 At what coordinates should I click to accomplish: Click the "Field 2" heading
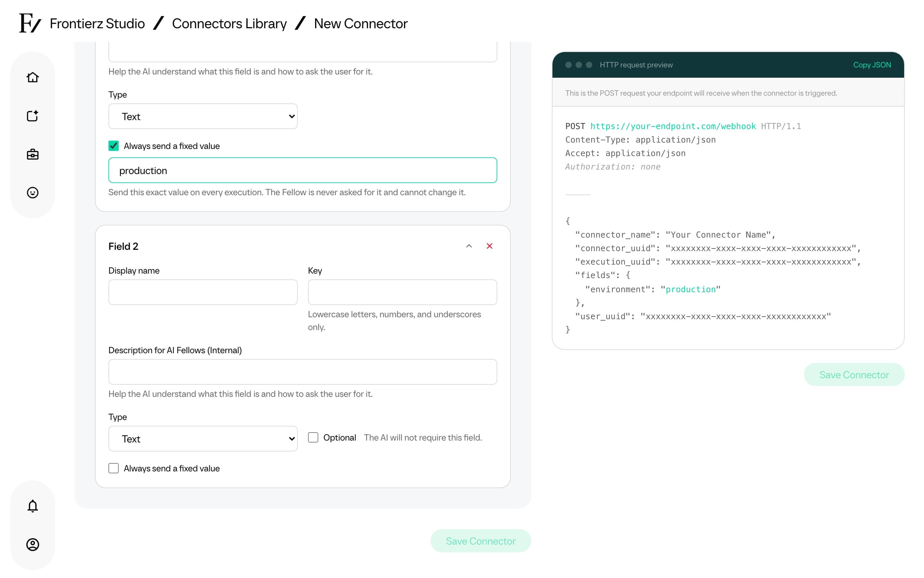123,246
